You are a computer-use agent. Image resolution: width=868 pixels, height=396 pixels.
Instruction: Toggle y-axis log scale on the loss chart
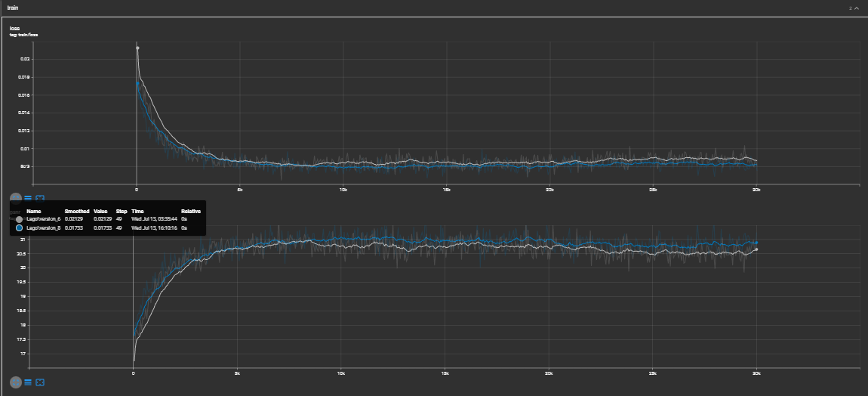click(28, 198)
